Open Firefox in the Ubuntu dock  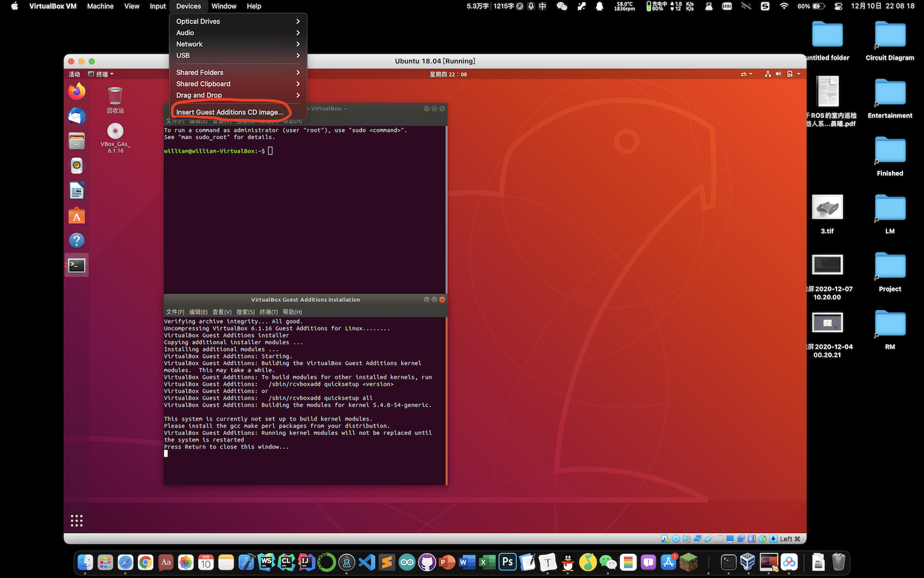76,91
